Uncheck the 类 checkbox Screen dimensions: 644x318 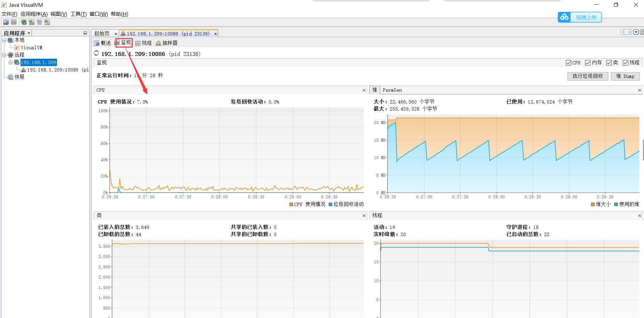pos(609,63)
